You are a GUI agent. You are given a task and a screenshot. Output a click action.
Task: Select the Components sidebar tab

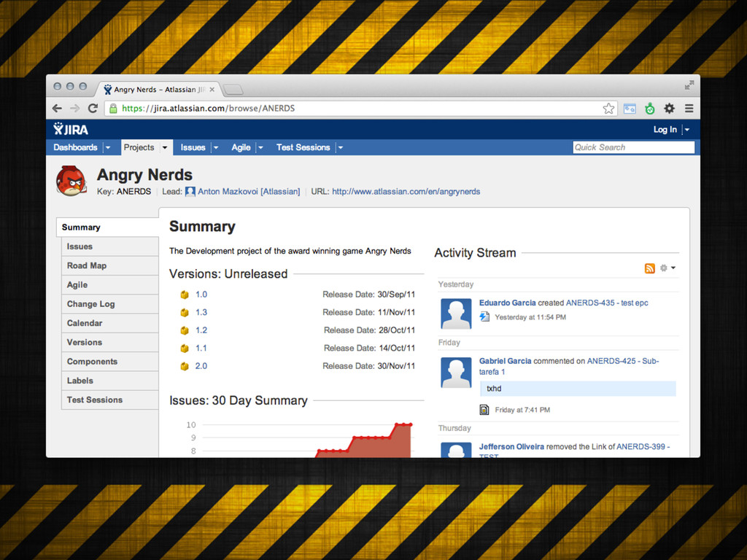(110, 362)
